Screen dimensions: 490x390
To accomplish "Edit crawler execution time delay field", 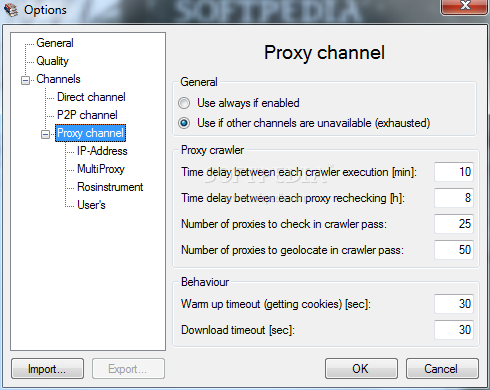I will (x=454, y=172).
